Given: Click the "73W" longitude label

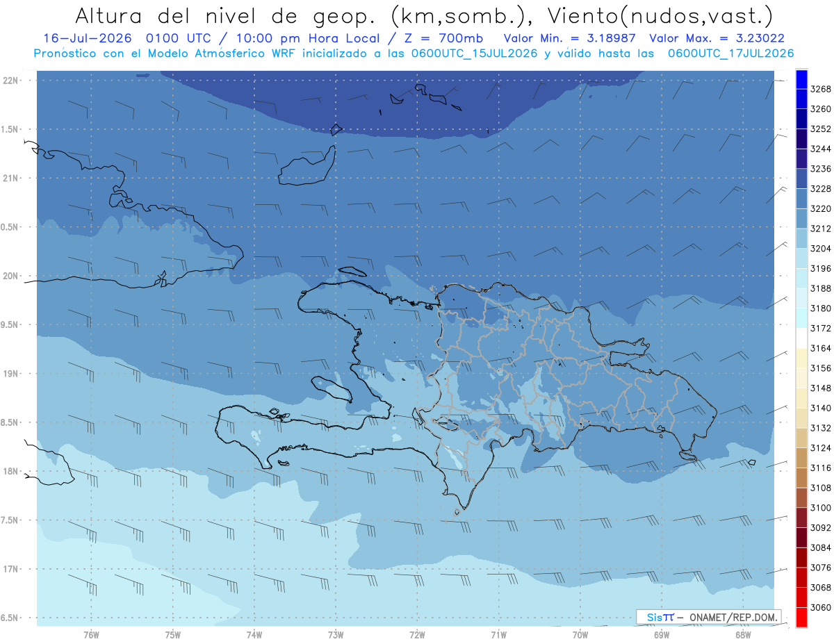Looking at the screenshot, I should (x=336, y=635).
